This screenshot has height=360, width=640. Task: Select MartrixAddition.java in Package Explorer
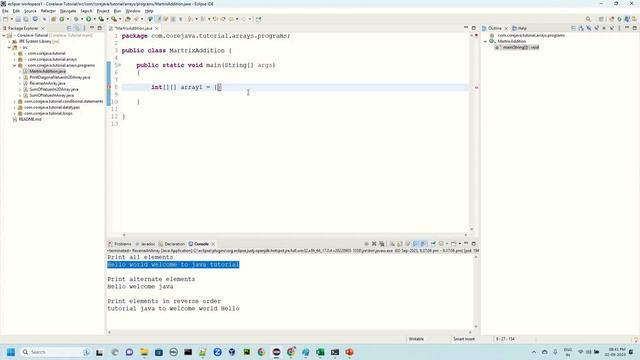point(47,71)
